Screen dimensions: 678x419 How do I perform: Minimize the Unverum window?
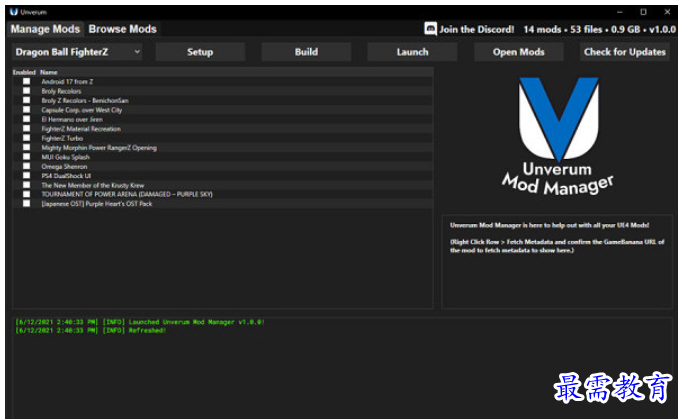[x=620, y=12]
